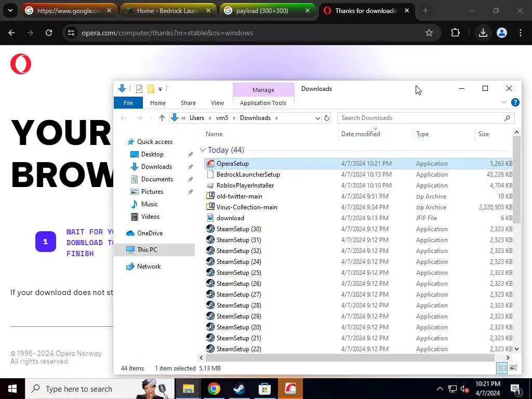
Task: Select old-twitter-main zip archive
Action: (x=358, y=196)
